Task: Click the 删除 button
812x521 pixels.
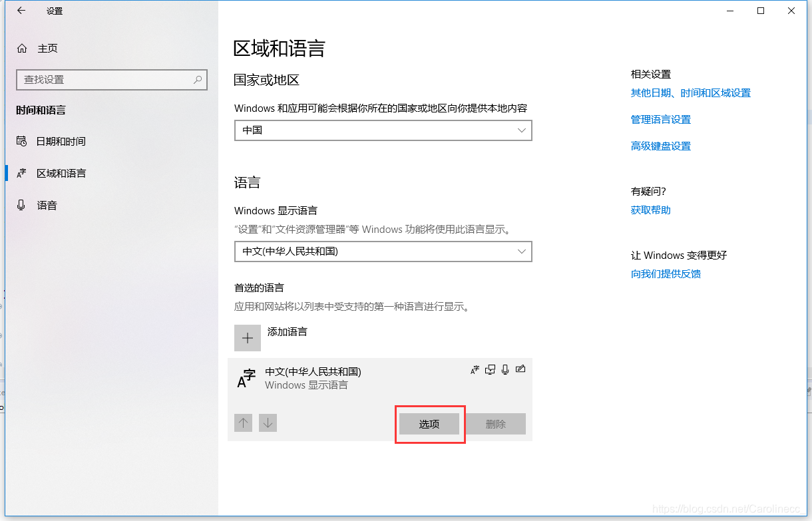Action: click(x=496, y=424)
